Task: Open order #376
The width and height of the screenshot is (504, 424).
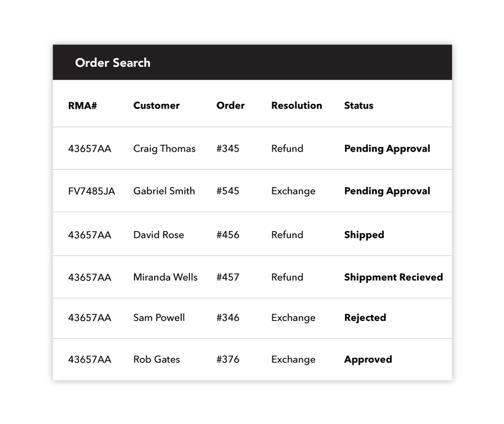Action: [228, 359]
